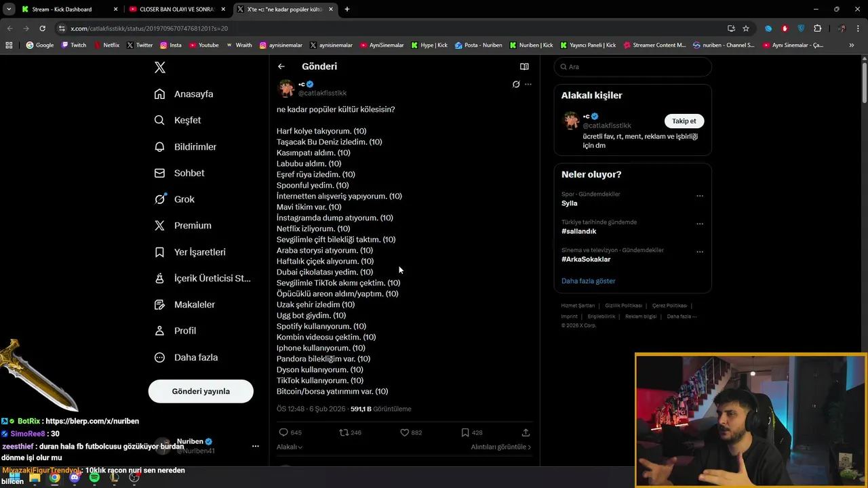
Task: Click the Makaleler sidebar icon
Action: coord(159,304)
